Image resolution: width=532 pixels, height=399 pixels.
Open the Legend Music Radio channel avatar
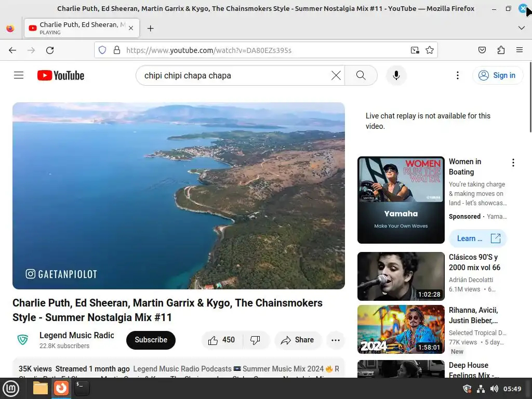click(x=23, y=340)
